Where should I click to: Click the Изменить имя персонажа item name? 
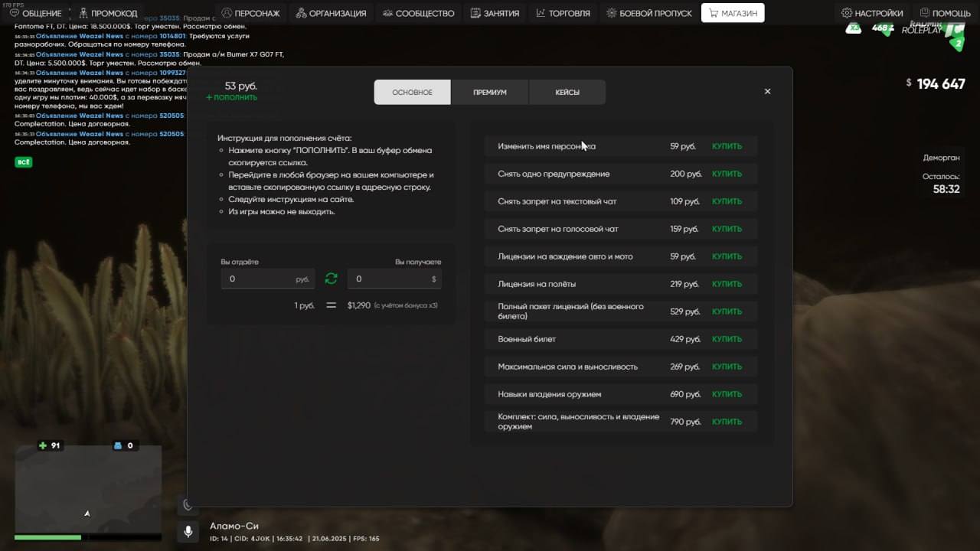click(x=547, y=146)
